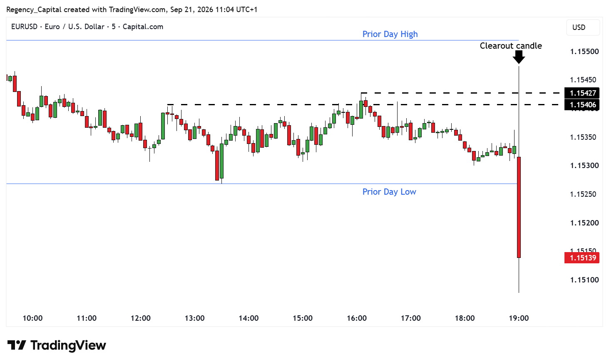
Task: Select the 1.15406 price label
Action: click(x=582, y=105)
